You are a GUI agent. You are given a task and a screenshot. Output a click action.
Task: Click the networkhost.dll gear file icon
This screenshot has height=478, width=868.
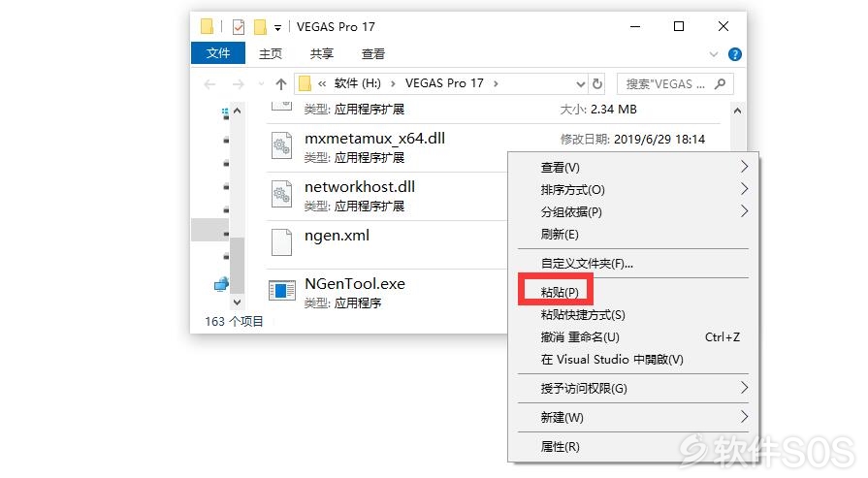282,195
